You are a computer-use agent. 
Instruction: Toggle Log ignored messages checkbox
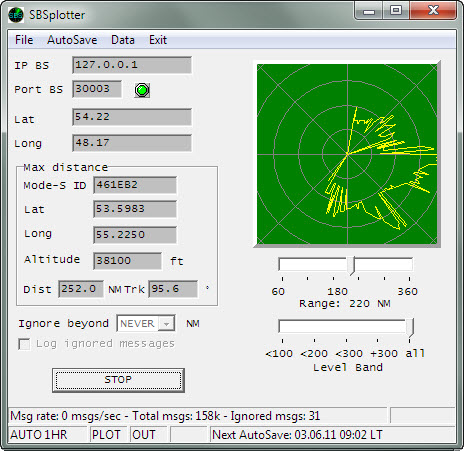(24, 344)
